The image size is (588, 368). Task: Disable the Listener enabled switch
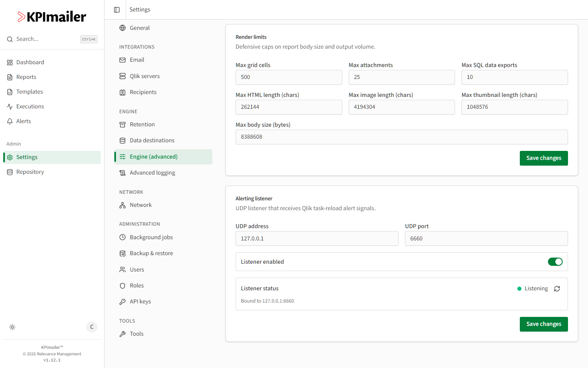(555, 262)
